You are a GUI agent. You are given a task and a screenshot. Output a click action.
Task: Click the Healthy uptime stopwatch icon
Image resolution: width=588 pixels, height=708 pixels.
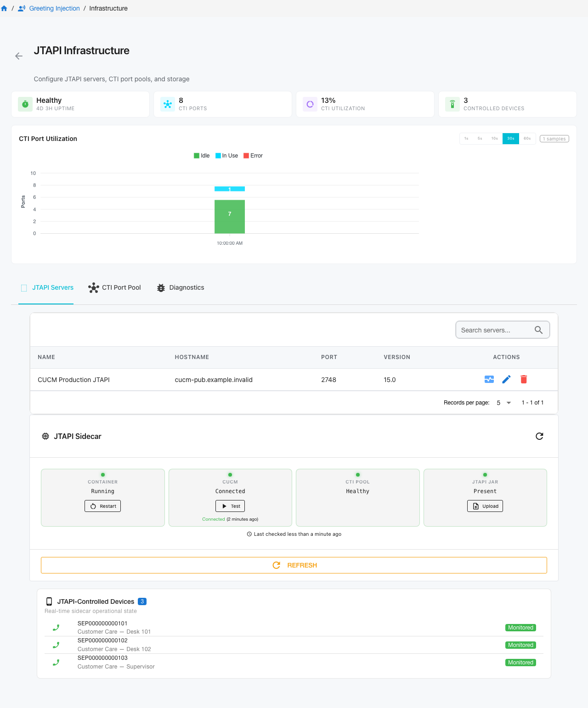[25, 104]
